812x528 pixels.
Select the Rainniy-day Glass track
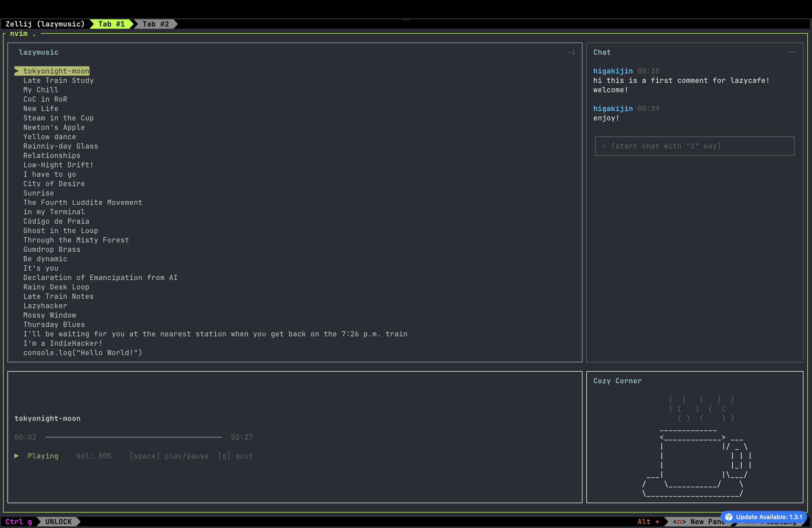click(60, 146)
